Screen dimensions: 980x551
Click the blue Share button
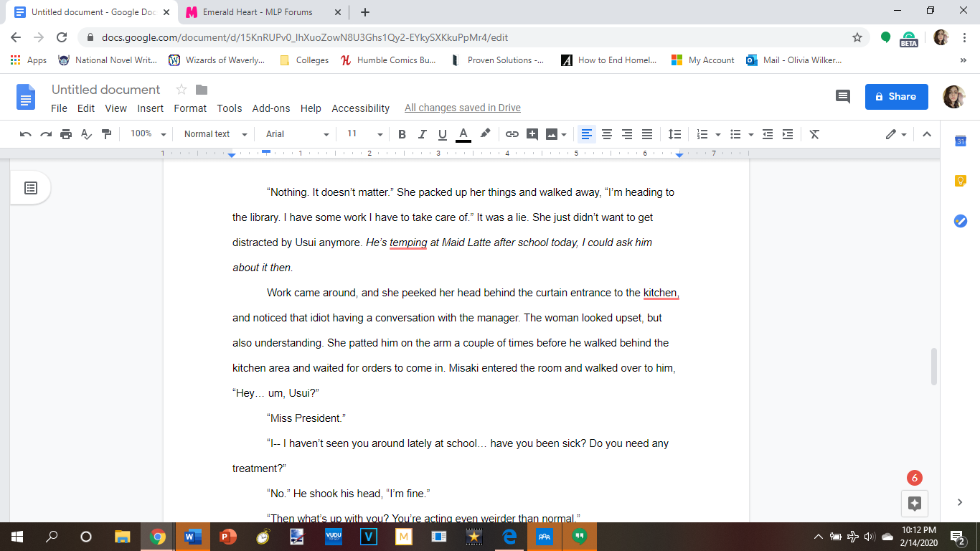pos(897,97)
